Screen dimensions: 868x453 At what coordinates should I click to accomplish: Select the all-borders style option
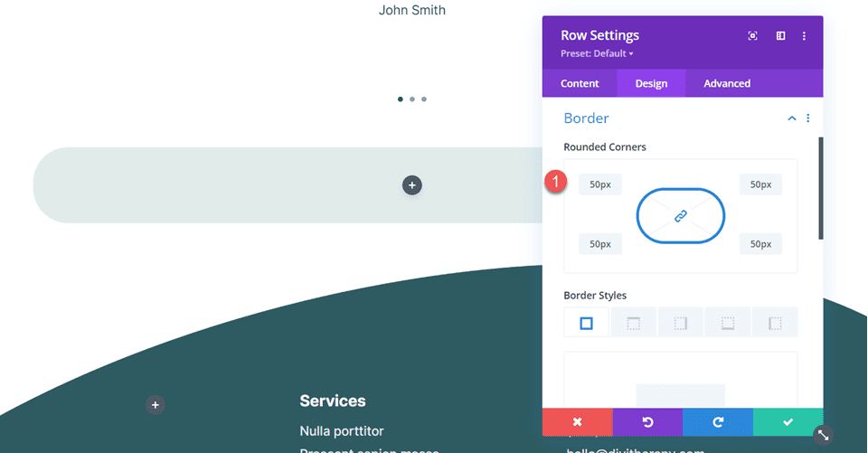(x=586, y=323)
